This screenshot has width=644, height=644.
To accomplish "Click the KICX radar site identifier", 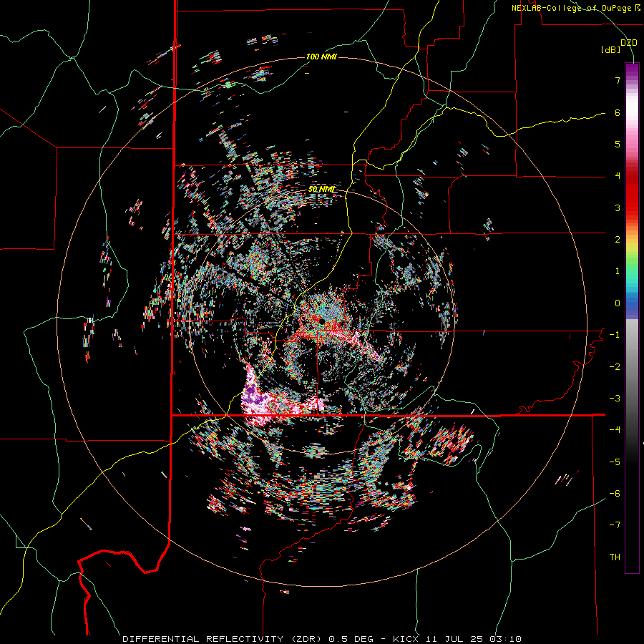I will pyautogui.click(x=406, y=639).
